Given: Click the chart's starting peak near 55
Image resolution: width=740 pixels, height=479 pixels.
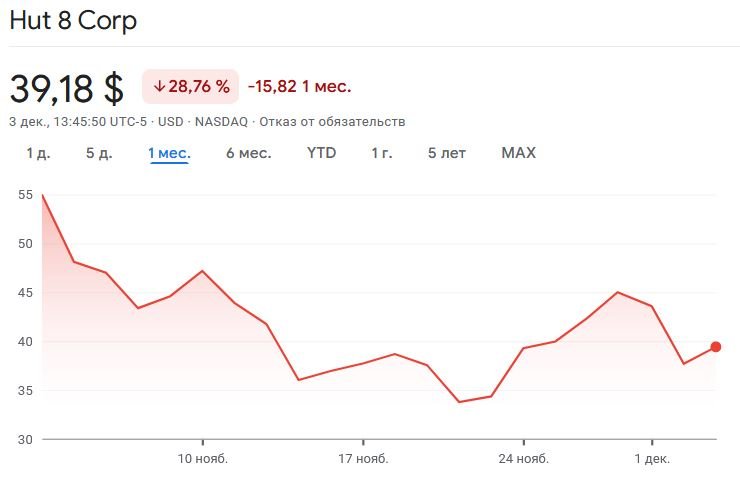Looking at the screenshot, I should point(42,195).
